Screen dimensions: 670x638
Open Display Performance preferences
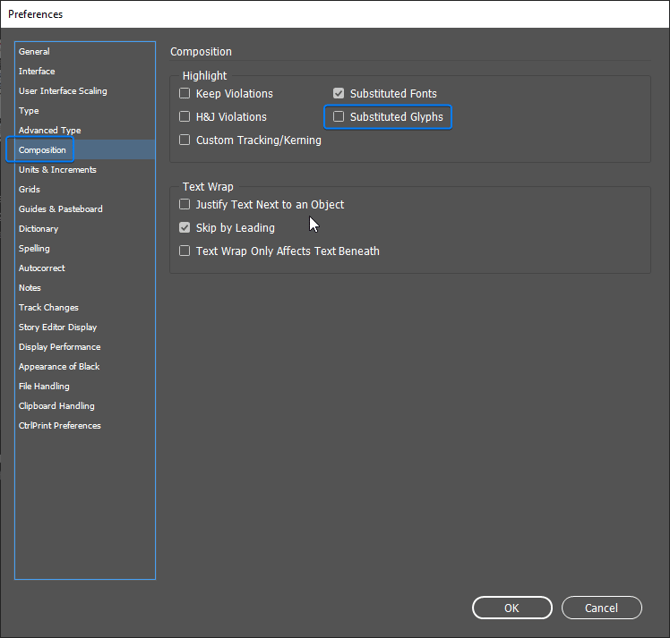[59, 347]
